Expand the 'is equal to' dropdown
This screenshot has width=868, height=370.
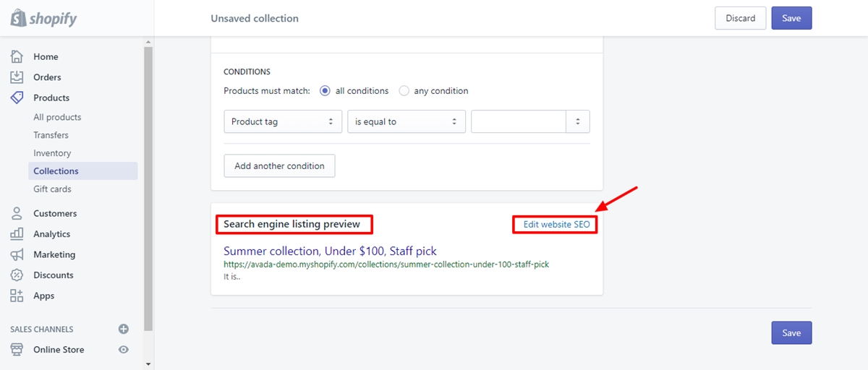407,121
